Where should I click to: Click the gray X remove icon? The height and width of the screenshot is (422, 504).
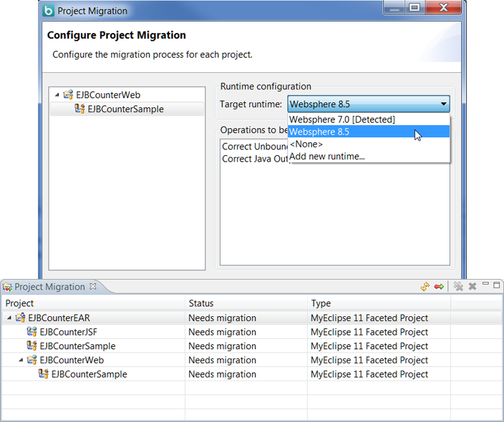pos(472,287)
